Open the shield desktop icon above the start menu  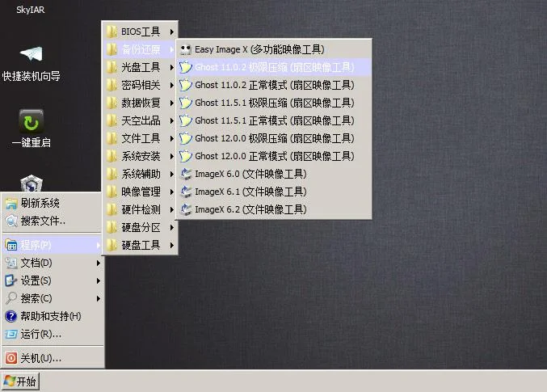[x=32, y=183]
